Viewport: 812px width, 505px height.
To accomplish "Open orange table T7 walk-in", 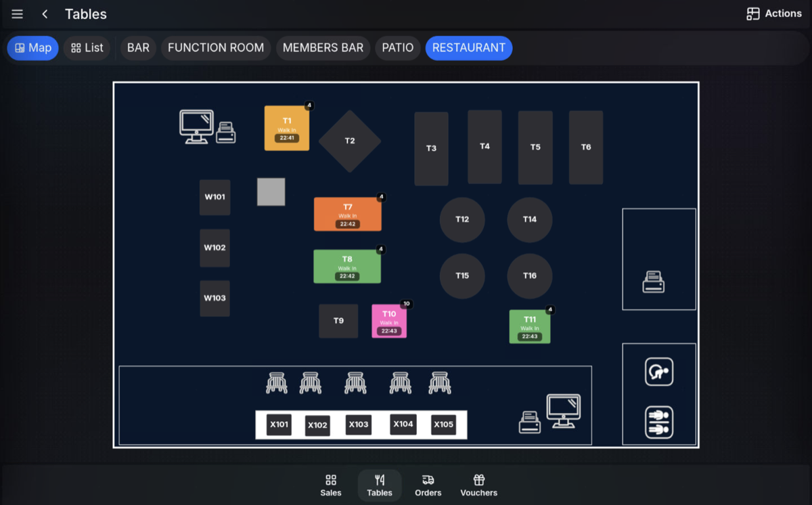I will point(348,215).
